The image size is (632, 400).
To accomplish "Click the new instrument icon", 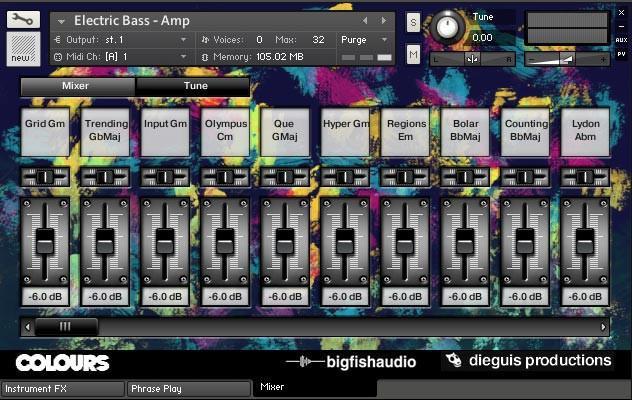I will (x=23, y=46).
